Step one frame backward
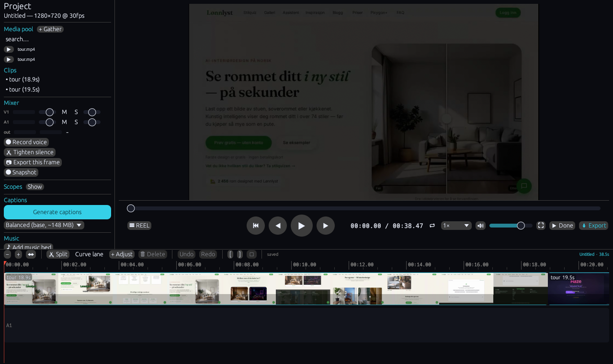 [278, 226]
